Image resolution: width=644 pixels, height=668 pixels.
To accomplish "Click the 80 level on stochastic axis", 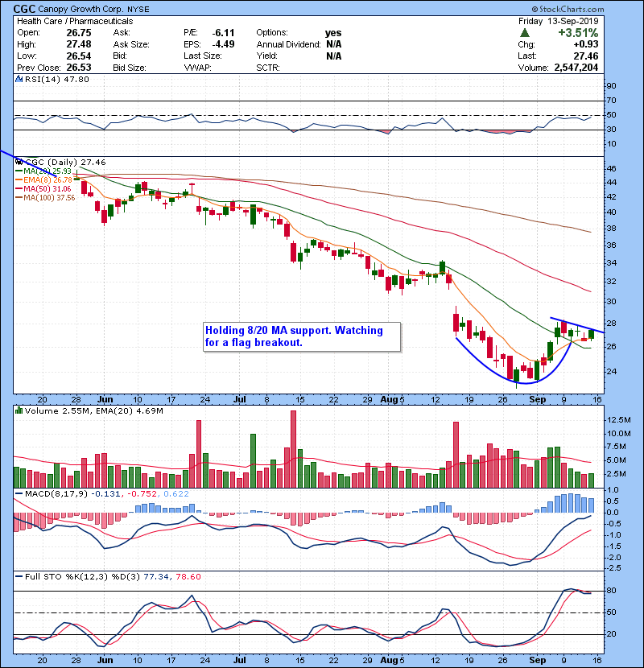I will [612, 591].
